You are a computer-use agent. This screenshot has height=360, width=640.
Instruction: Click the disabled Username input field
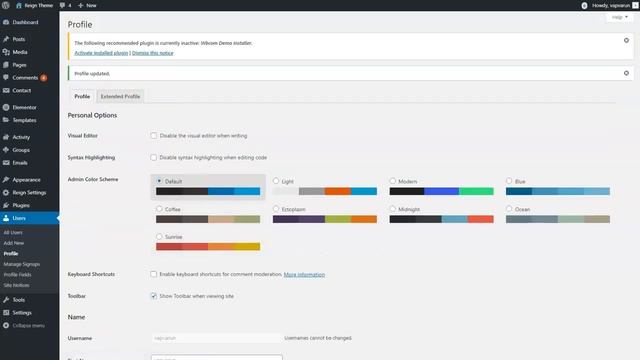(x=217, y=338)
